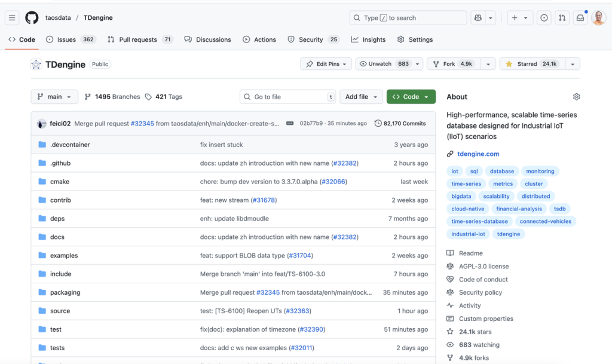Open the tdengine.com website link
Screen dimensions: 612x364
point(478,154)
